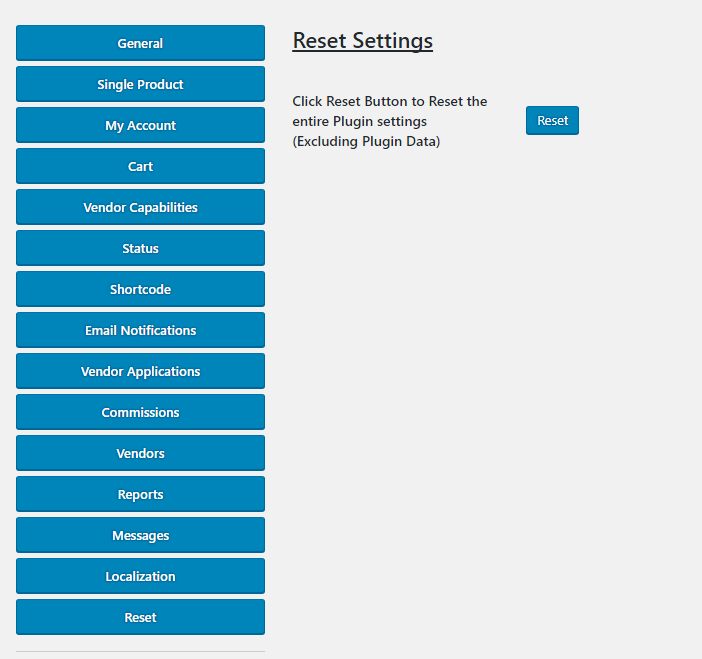Image resolution: width=702 pixels, height=659 pixels.
Task: Open the Vendors tab
Action: tap(140, 453)
